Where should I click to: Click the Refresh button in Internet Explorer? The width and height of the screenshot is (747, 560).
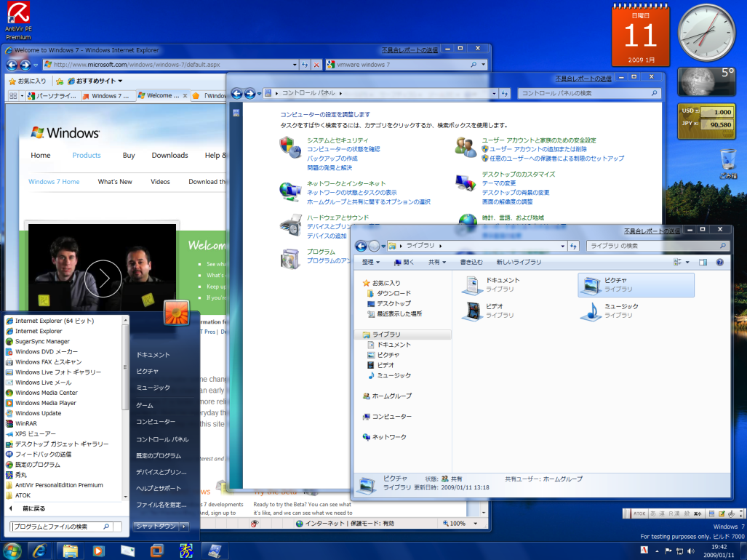pyautogui.click(x=305, y=65)
